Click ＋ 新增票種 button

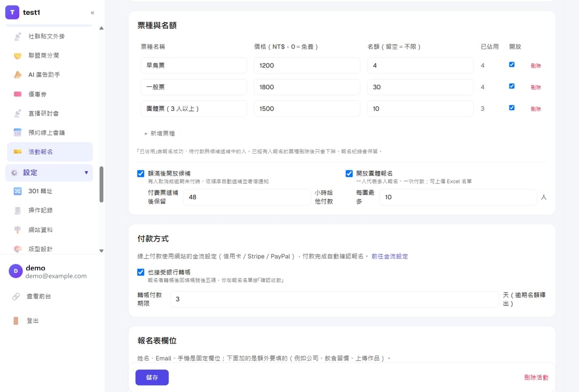(x=159, y=133)
